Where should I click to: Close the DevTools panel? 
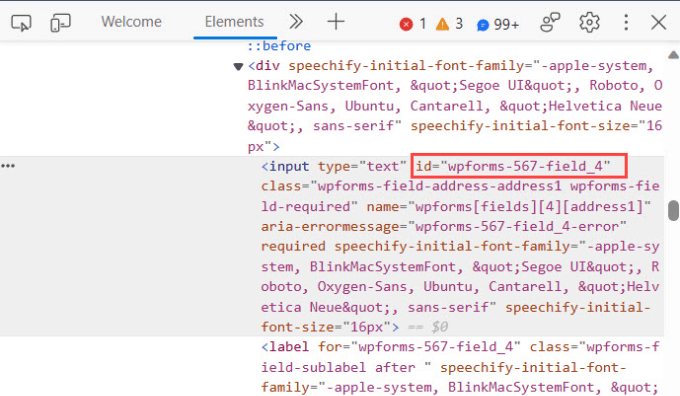[658, 22]
